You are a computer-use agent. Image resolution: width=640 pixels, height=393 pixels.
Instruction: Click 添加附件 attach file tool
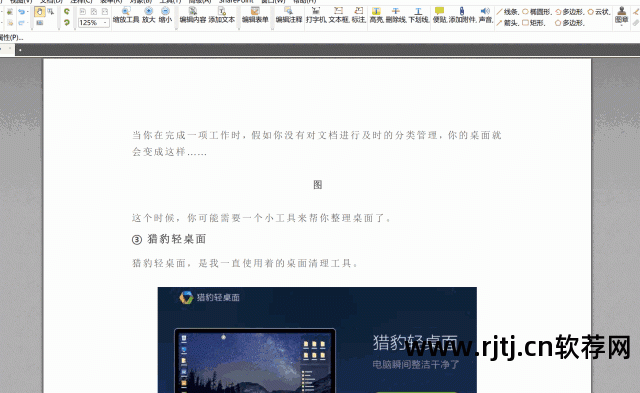(x=462, y=15)
